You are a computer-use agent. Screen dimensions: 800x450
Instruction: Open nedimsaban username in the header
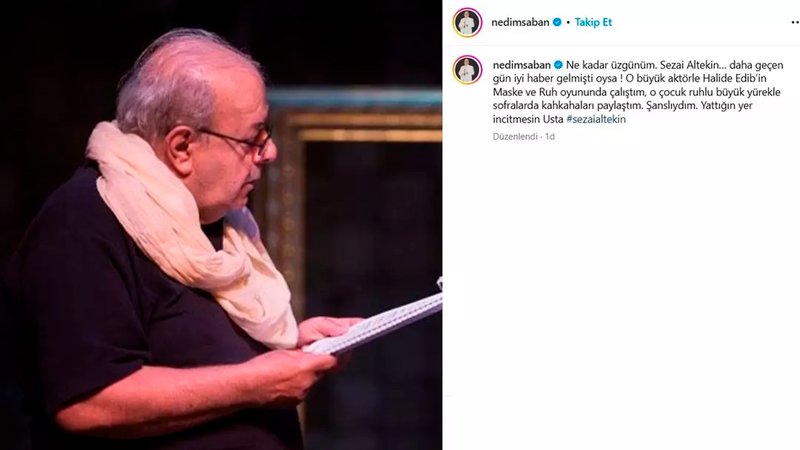click(x=520, y=22)
